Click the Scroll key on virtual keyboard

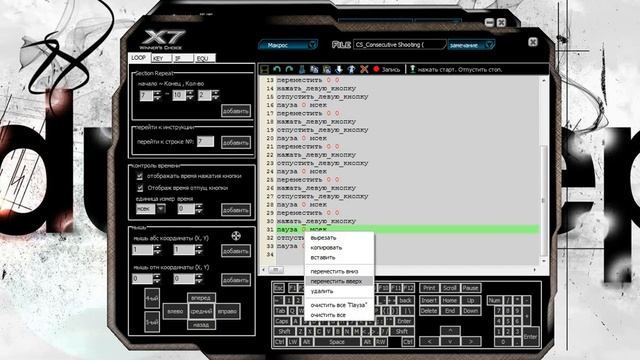[x=450, y=288]
